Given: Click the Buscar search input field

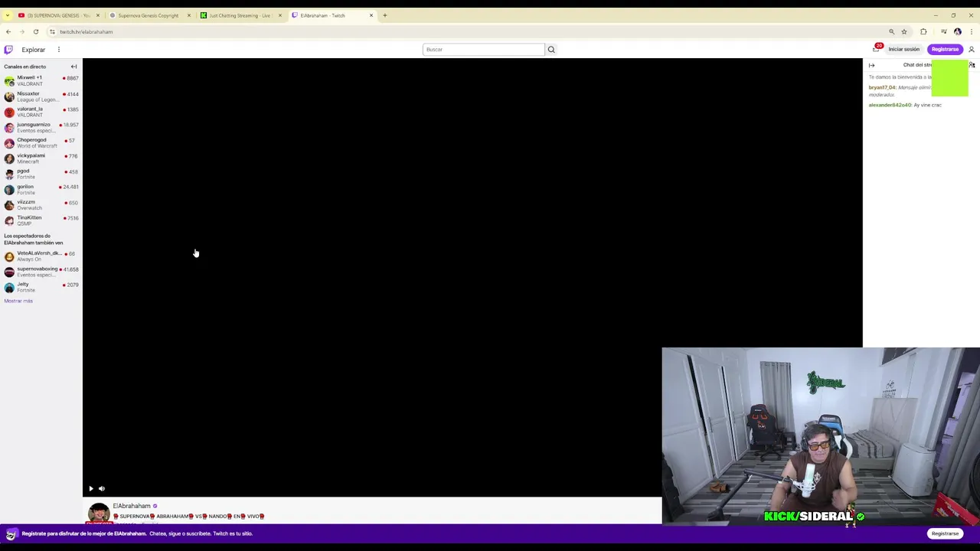Looking at the screenshot, I should 483,50.
